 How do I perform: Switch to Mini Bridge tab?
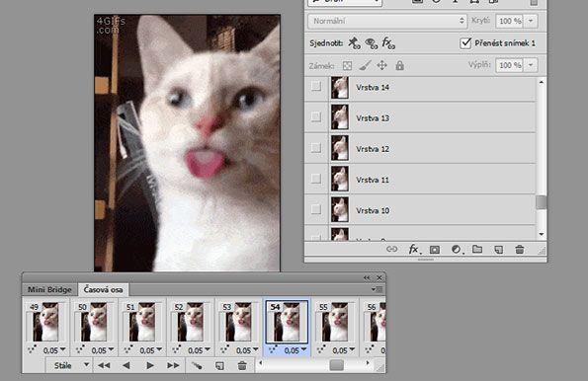point(49,289)
